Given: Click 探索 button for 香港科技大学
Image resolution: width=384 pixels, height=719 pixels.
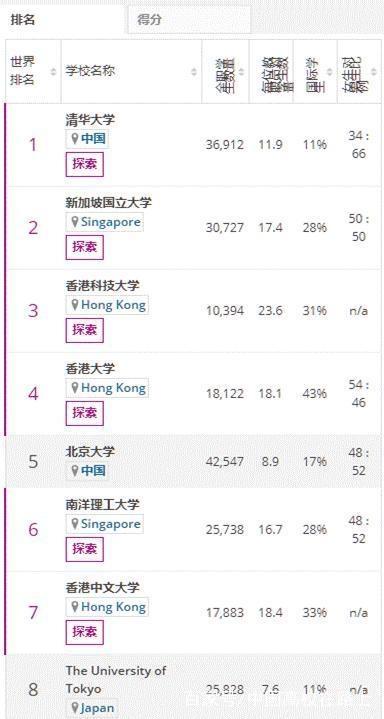Looking at the screenshot, I should 85,331.
